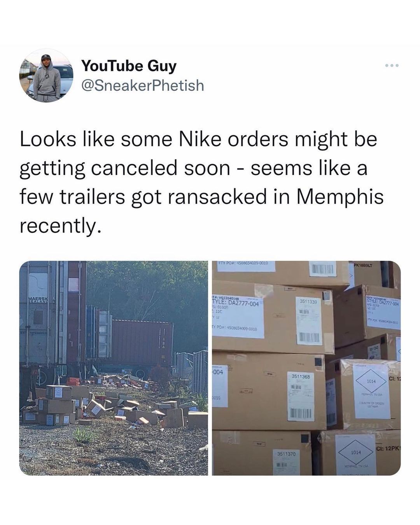Open the left photo of scattered boxes
The image size is (420, 525).
pyautogui.click(x=114, y=368)
